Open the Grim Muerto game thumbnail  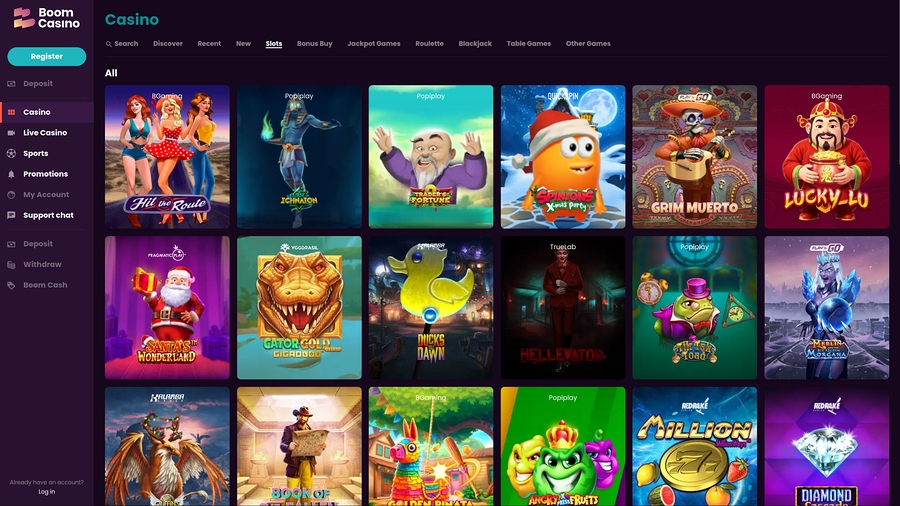[695, 157]
